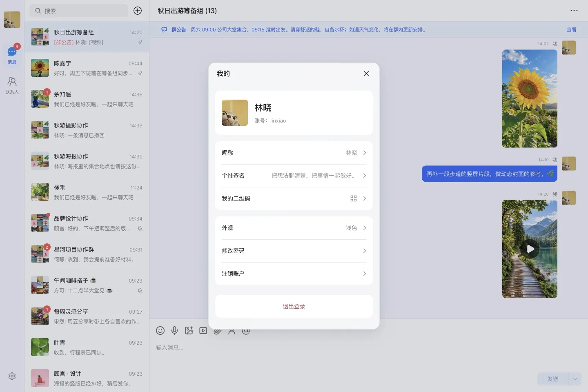Open the 修改密码 row

294,251
